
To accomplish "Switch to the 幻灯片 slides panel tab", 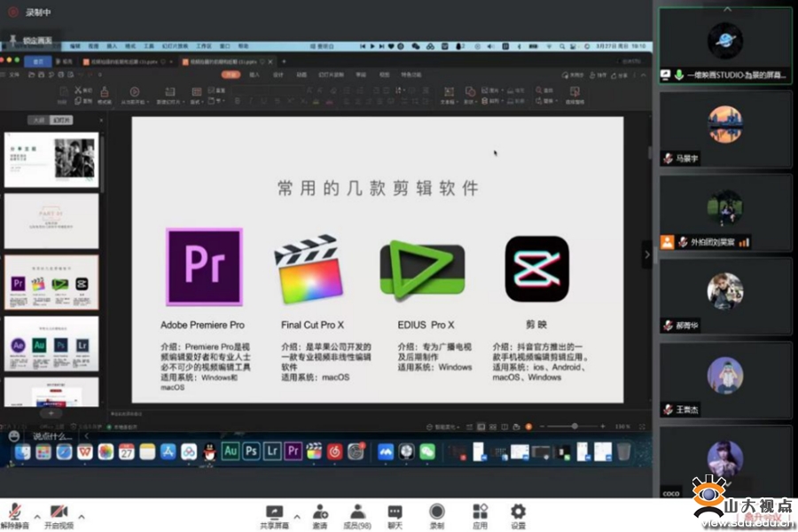I will tap(61, 121).
